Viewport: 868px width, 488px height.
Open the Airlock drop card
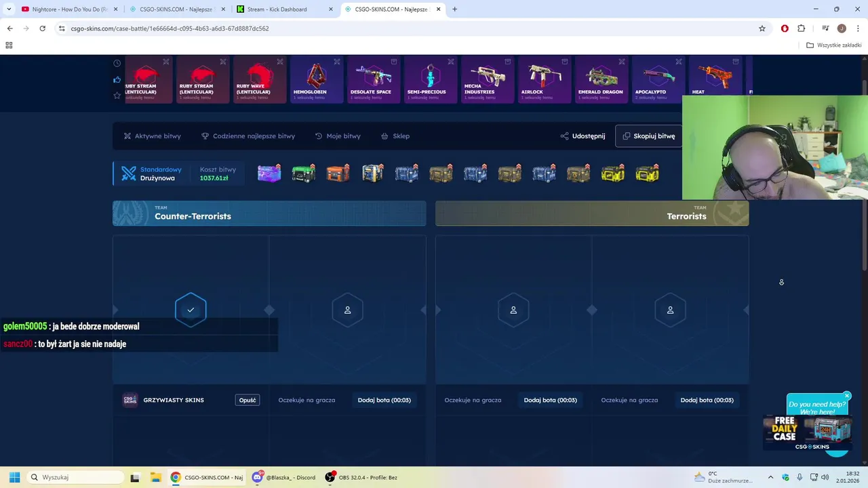pos(545,80)
